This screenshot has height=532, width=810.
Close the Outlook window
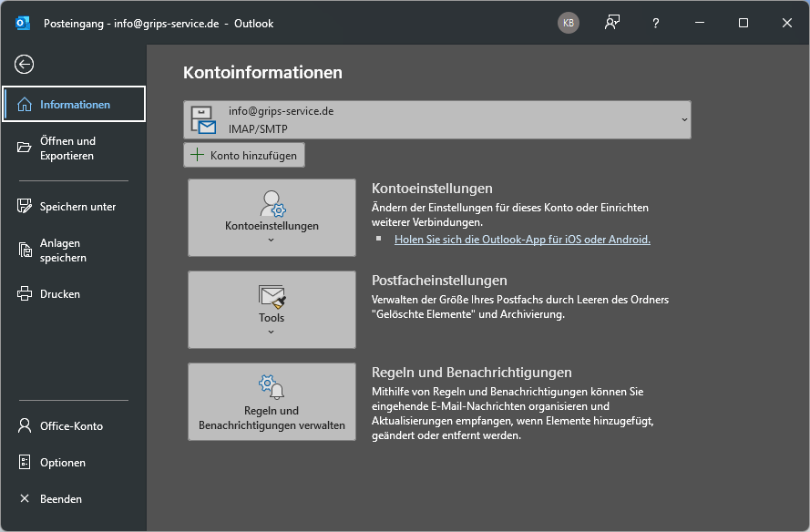[x=786, y=23]
